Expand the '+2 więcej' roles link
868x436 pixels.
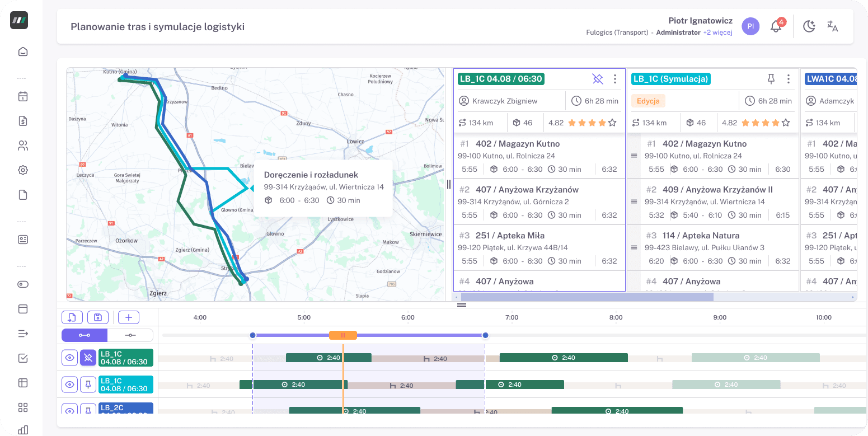tap(718, 32)
